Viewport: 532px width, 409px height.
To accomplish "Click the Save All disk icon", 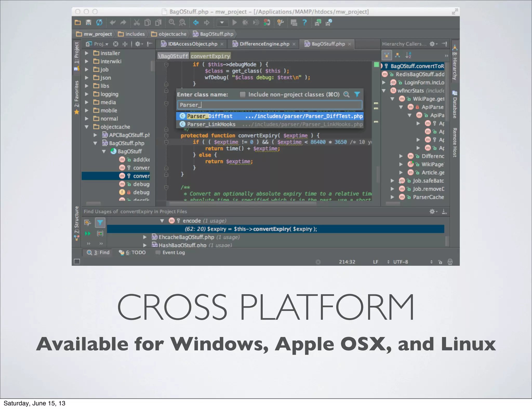I will (x=89, y=23).
